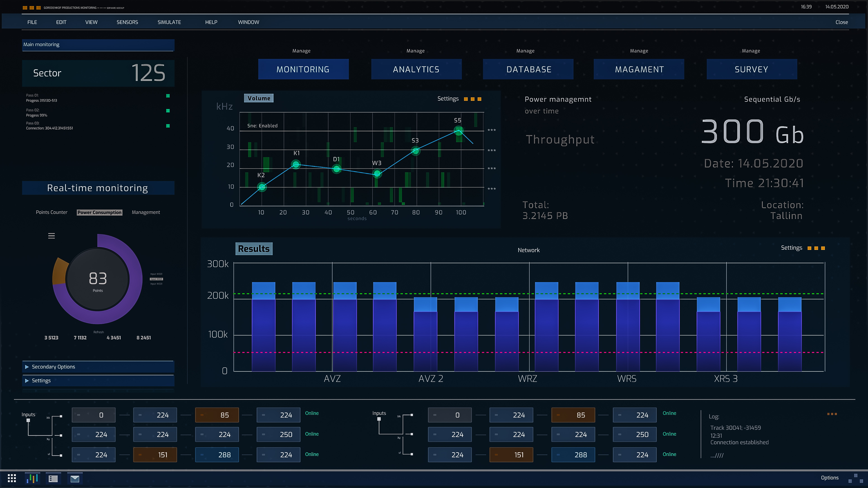Click the bar chart icon in taskbar

coord(32,478)
